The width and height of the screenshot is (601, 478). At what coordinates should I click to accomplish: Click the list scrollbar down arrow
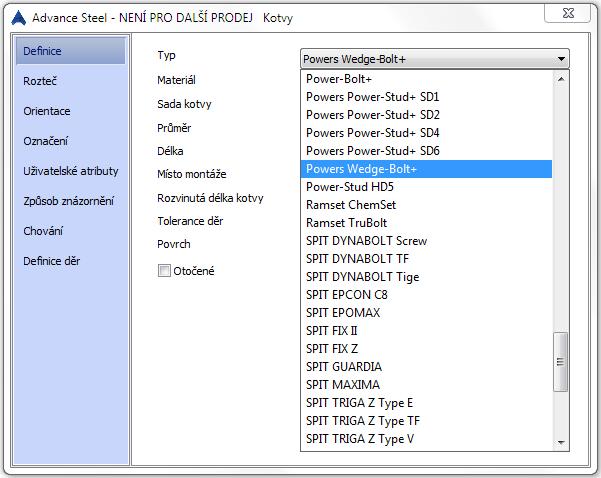pos(561,442)
